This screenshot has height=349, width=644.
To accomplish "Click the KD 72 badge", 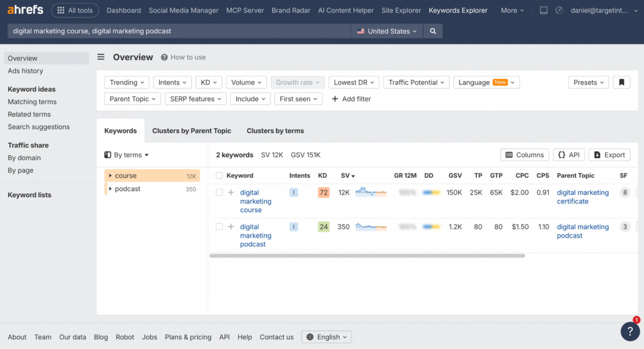I will [324, 192].
